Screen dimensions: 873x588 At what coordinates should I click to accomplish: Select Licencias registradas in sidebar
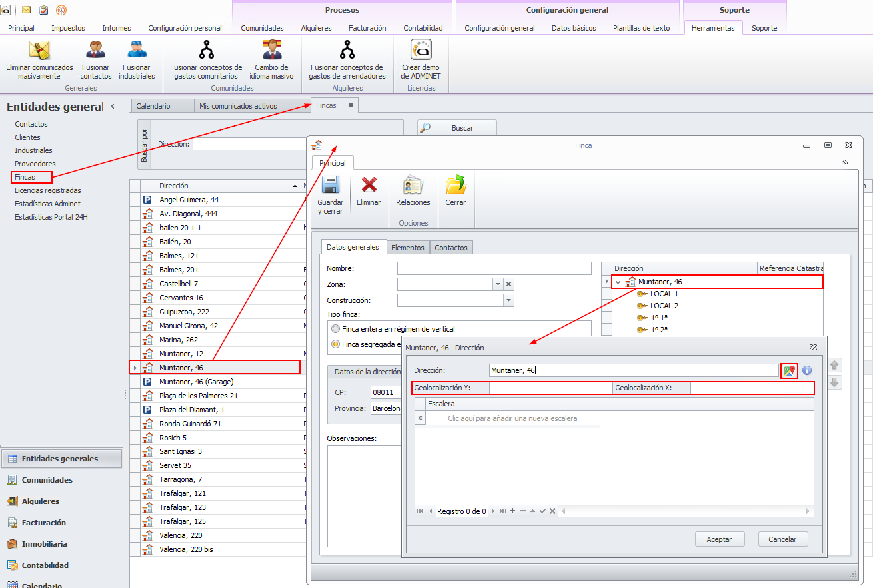(x=47, y=190)
